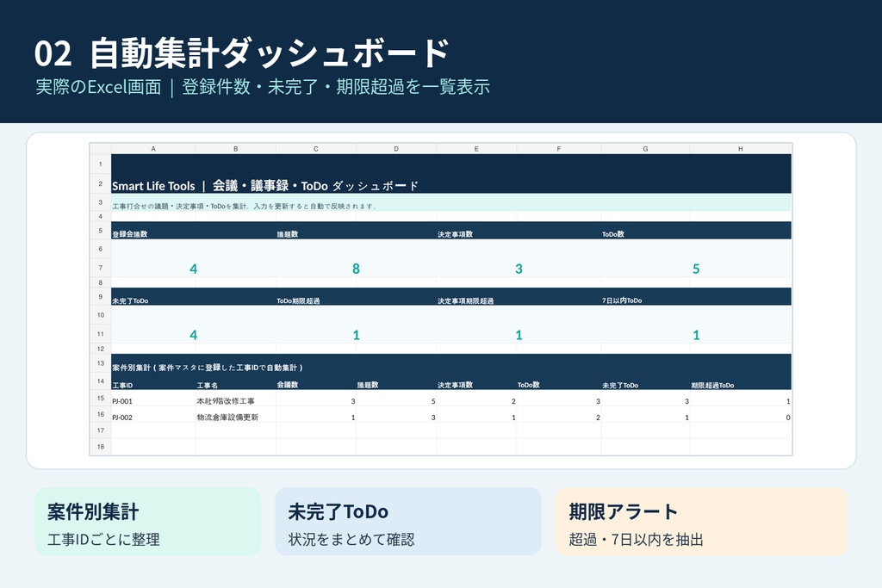Screen dimensions: 882x588
Task: Click the '未完了ToDo' header in row 14
Action: (620, 385)
